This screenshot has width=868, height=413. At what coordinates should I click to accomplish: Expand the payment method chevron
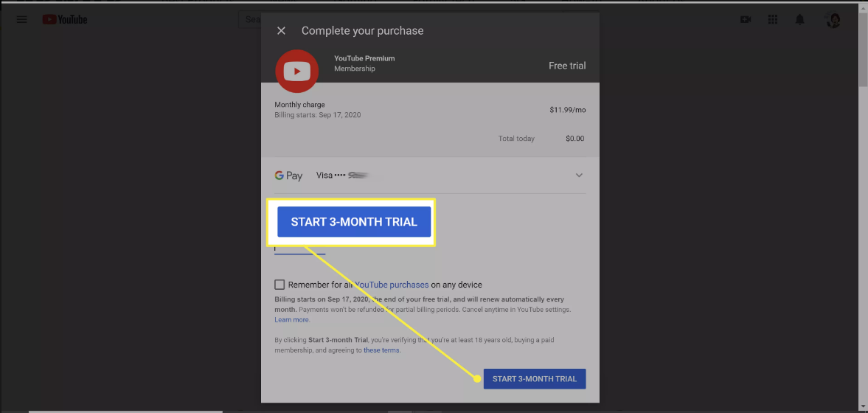(579, 175)
